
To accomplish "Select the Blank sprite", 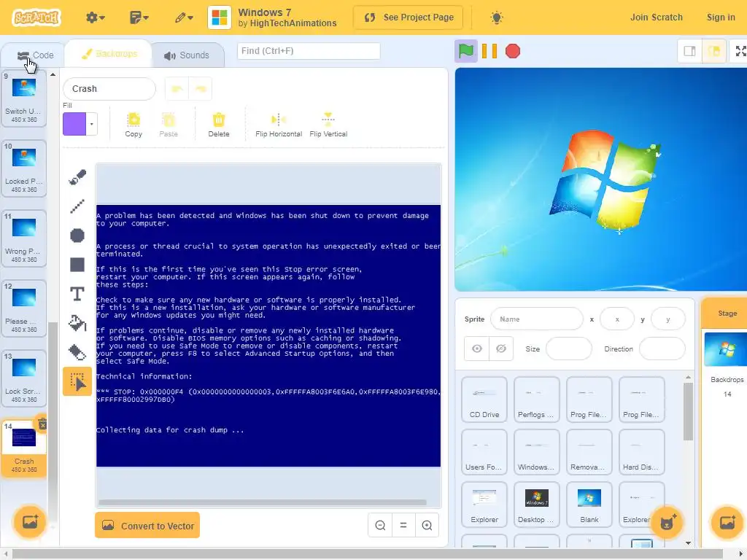I will click(589, 505).
